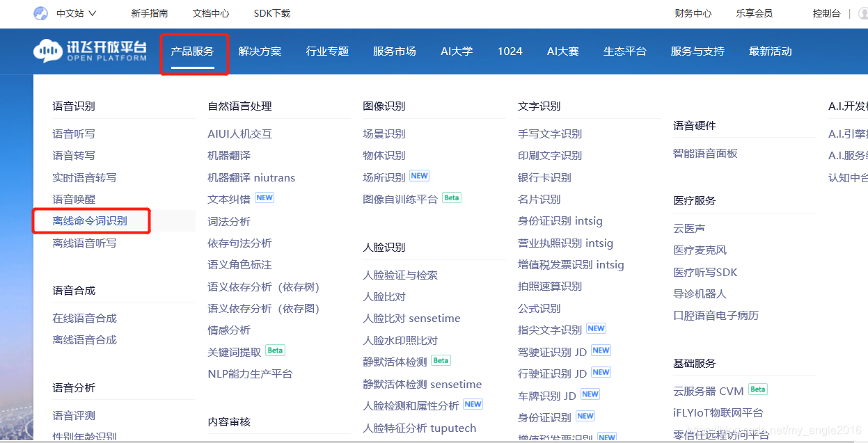Select 离线语音听写 service
Image resolution: width=868 pixels, height=443 pixels.
tap(84, 243)
